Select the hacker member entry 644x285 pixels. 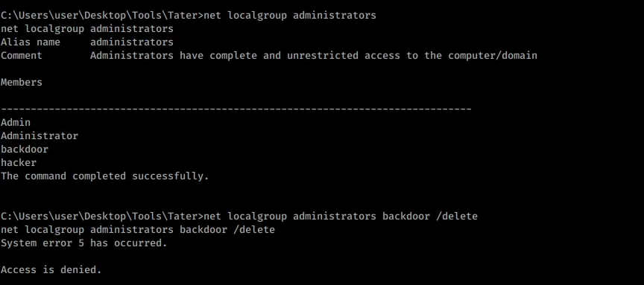click(19, 162)
